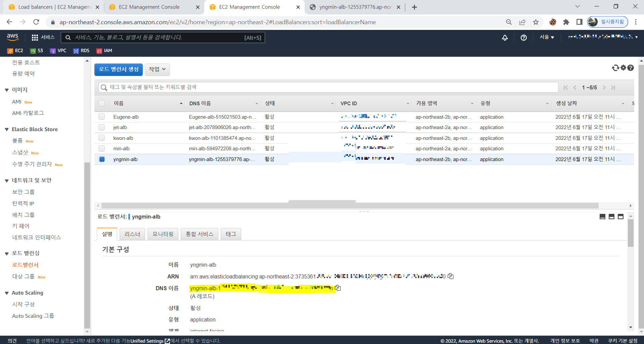The image size is (644, 344).
Task: Minimize the detail pane layout
Action: pos(603,217)
